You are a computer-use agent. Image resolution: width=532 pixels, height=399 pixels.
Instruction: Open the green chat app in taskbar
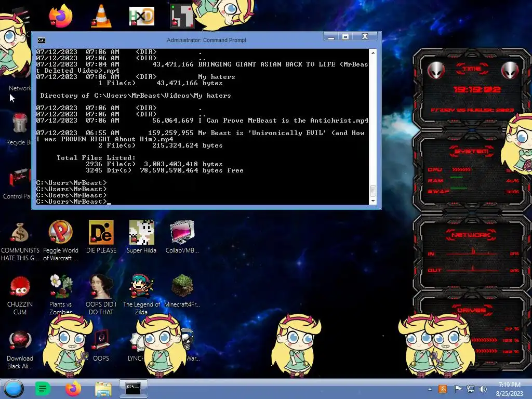click(x=43, y=389)
